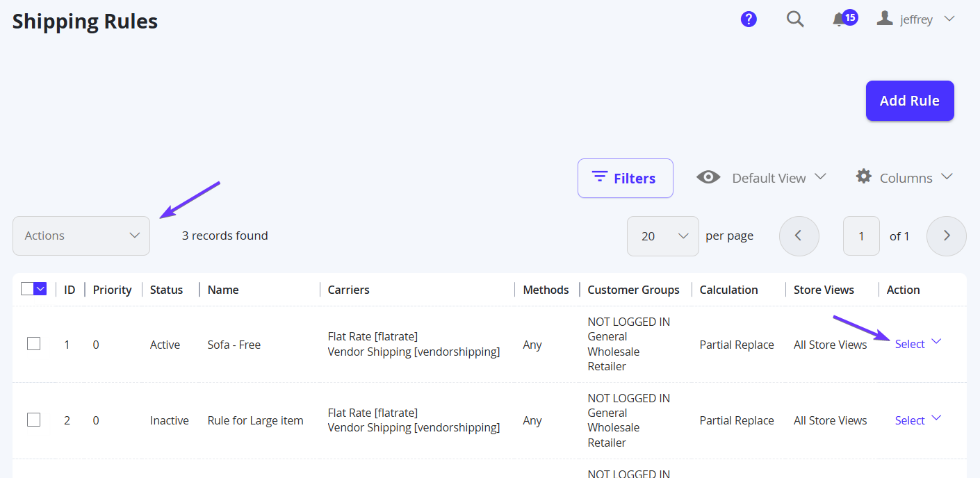Viewport: 980px width, 478px height.
Task: Go to the previous page arrow
Action: point(799,236)
